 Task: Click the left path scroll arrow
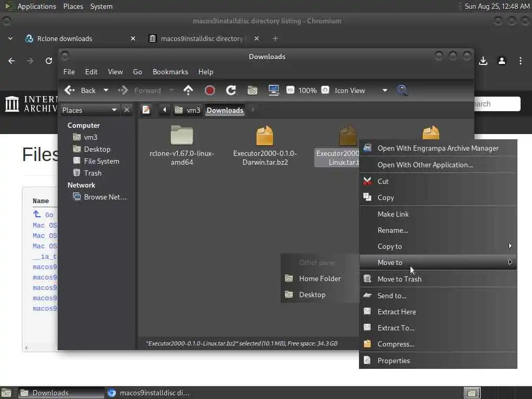pyautogui.click(x=165, y=110)
